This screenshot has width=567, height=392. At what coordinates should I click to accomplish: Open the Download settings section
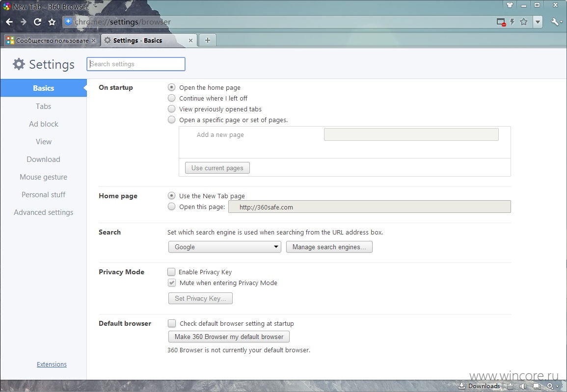pyautogui.click(x=43, y=159)
